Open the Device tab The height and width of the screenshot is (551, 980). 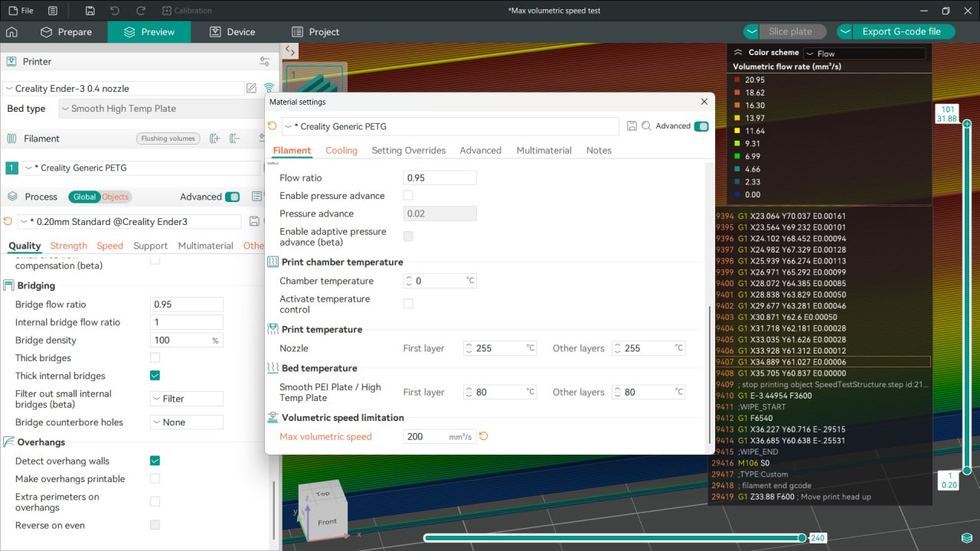232,32
